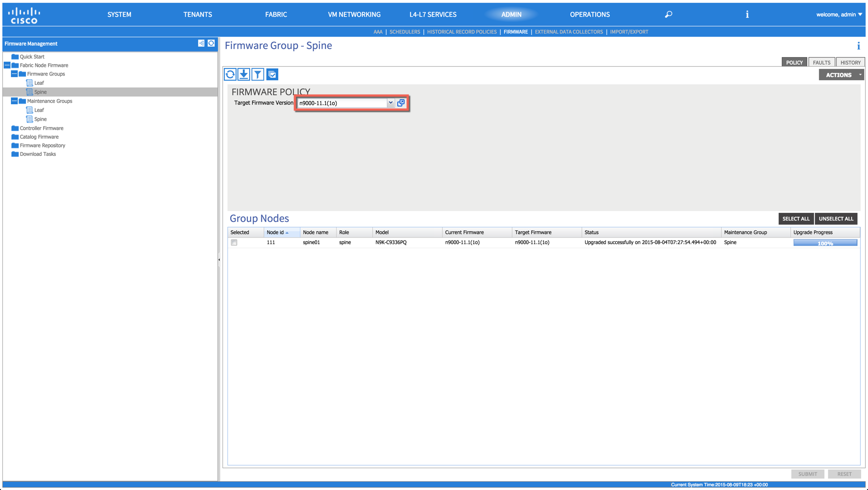868x490 pixels.
Task: Click the checkmark toolbar icon
Action: click(x=272, y=74)
